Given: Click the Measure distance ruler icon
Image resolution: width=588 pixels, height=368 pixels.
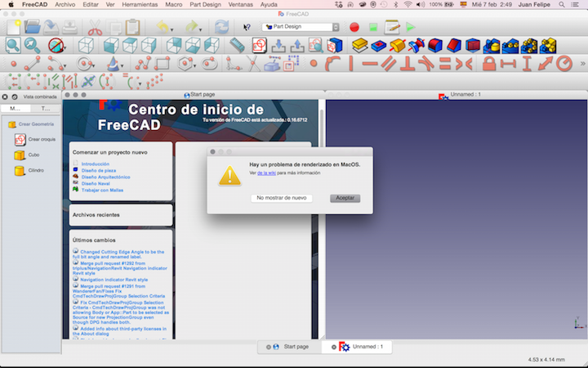Looking at the screenshot, I should (237, 46).
